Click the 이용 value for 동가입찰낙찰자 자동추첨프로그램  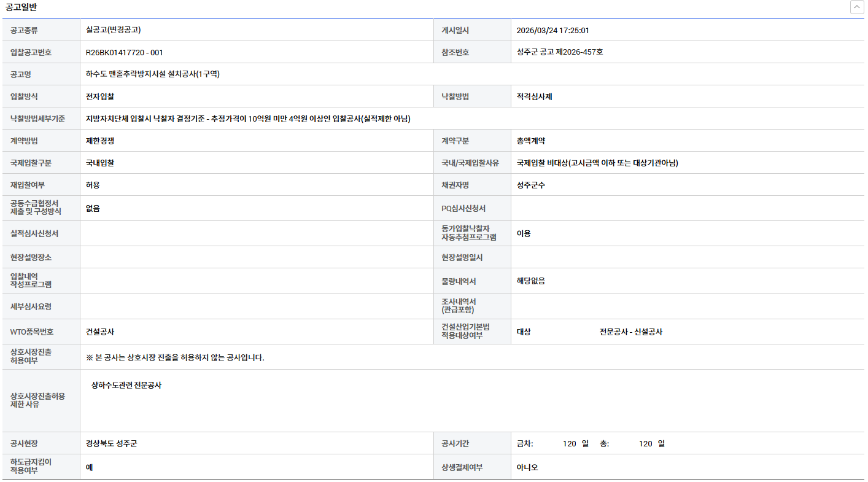click(524, 233)
